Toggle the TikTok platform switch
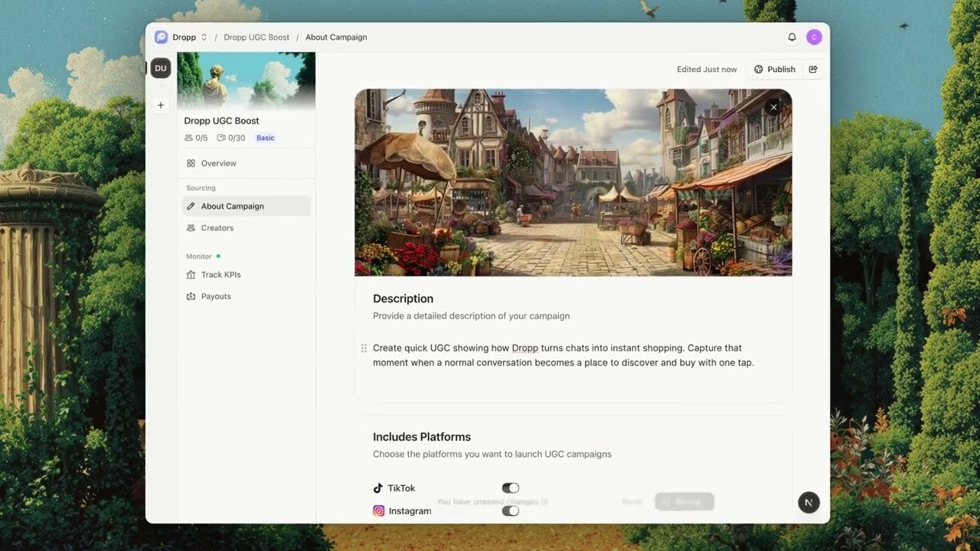Image resolution: width=980 pixels, height=551 pixels. pos(510,487)
